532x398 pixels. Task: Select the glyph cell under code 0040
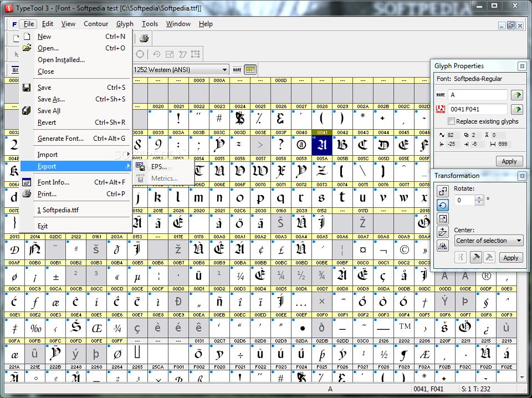point(301,145)
